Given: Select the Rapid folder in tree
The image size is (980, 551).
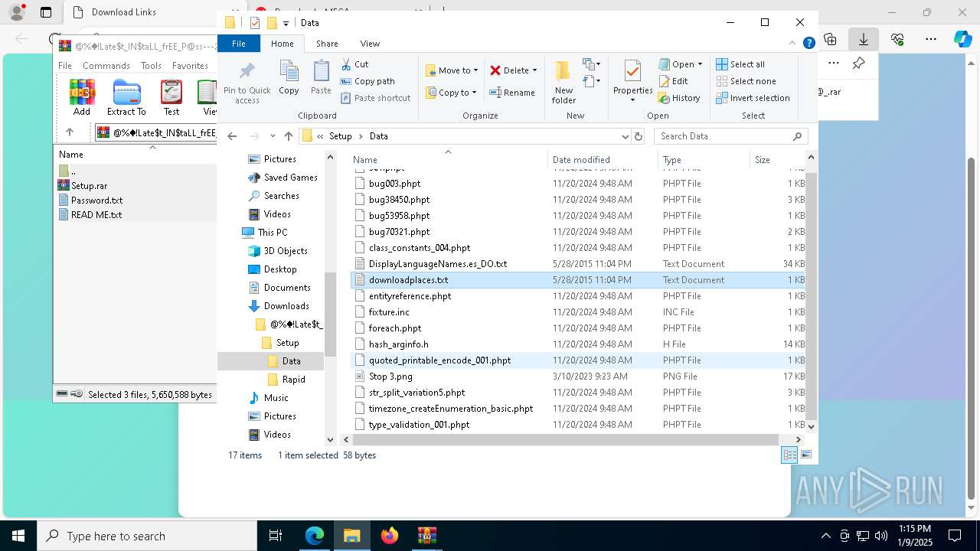Looking at the screenshot, I should [293, 380].
